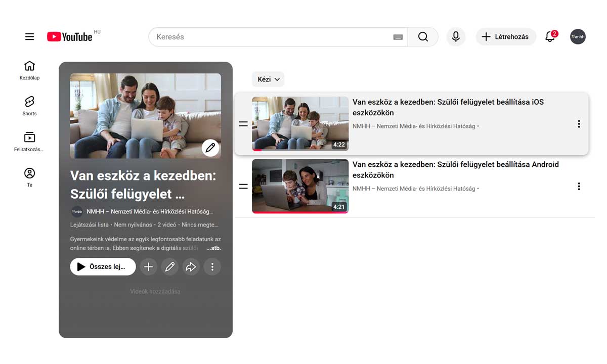Open NMHH account avatar menu
Viewport: 607px width, 364px height.
(x=578, y=37)
